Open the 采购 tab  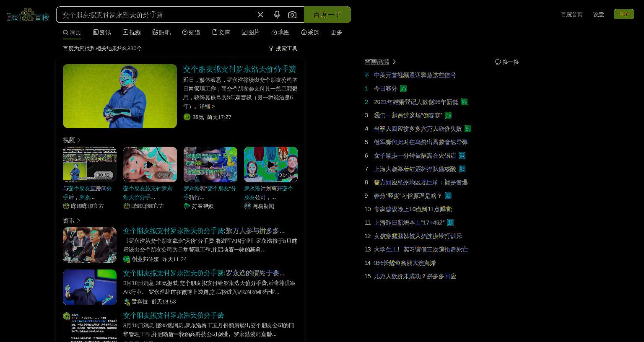310,32
